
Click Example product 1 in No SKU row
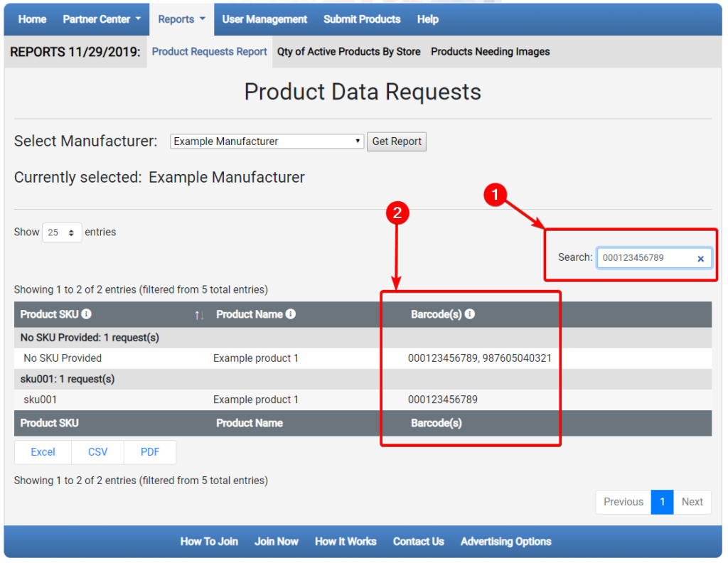256,358
